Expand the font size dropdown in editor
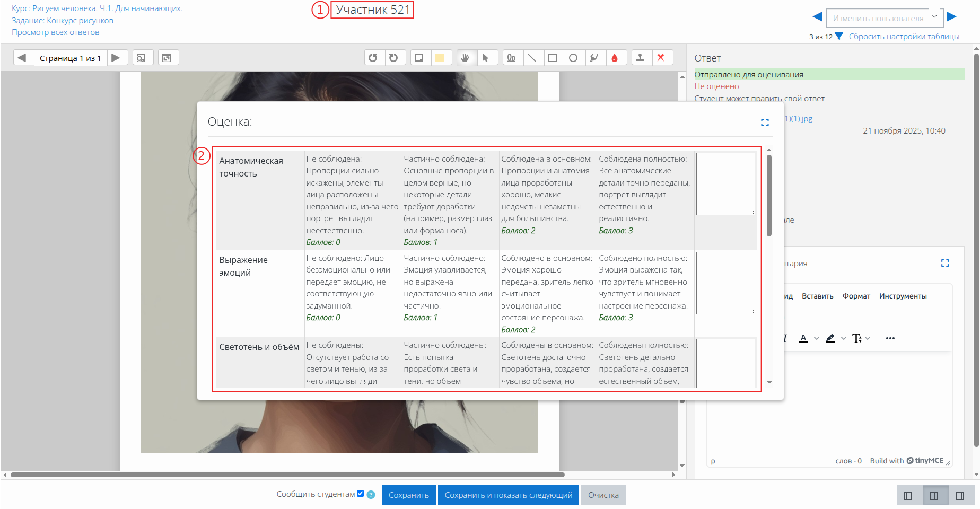Screen dimensions: 980x509 tap(868, 338)
